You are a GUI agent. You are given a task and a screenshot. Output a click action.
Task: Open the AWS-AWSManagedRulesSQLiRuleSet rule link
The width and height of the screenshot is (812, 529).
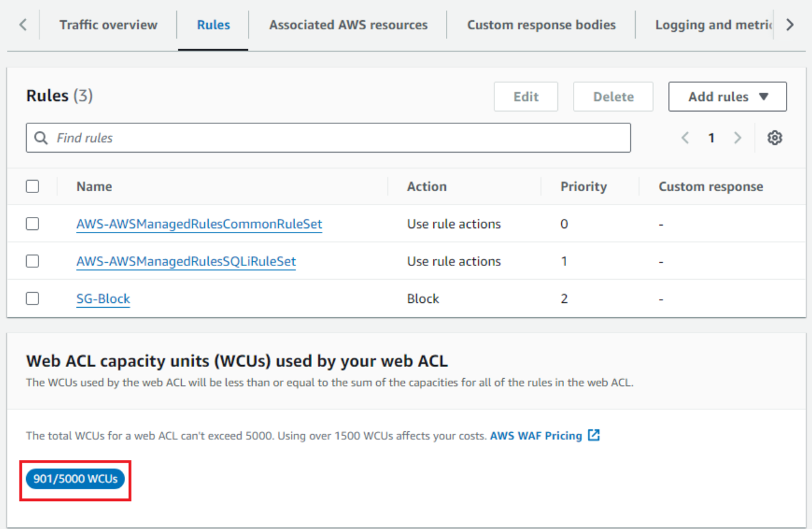pyautogui.click(x=186, y=261)
